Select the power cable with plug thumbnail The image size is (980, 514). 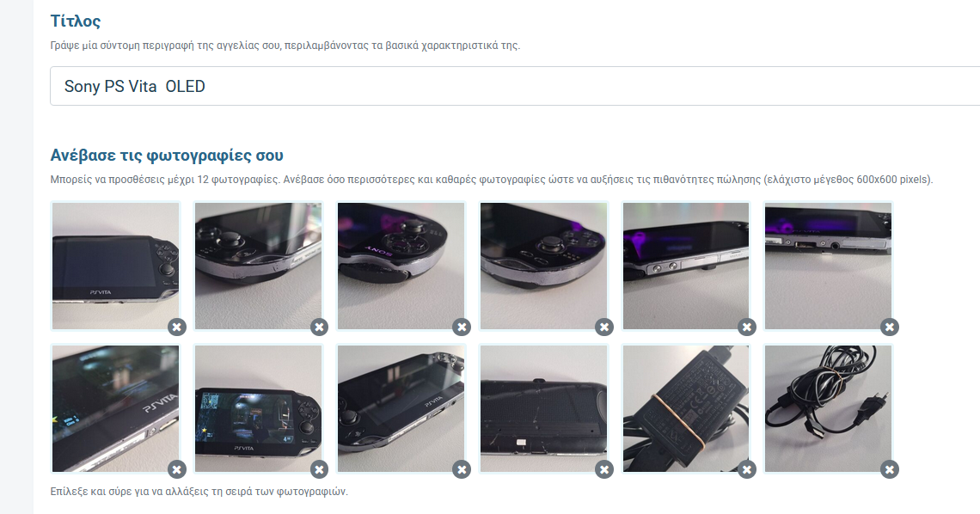828,409
